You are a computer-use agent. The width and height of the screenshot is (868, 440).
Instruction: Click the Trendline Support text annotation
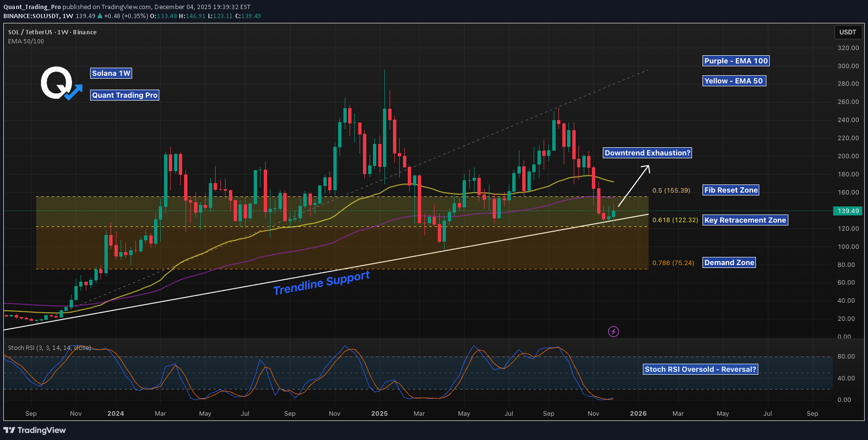(321, 282)
